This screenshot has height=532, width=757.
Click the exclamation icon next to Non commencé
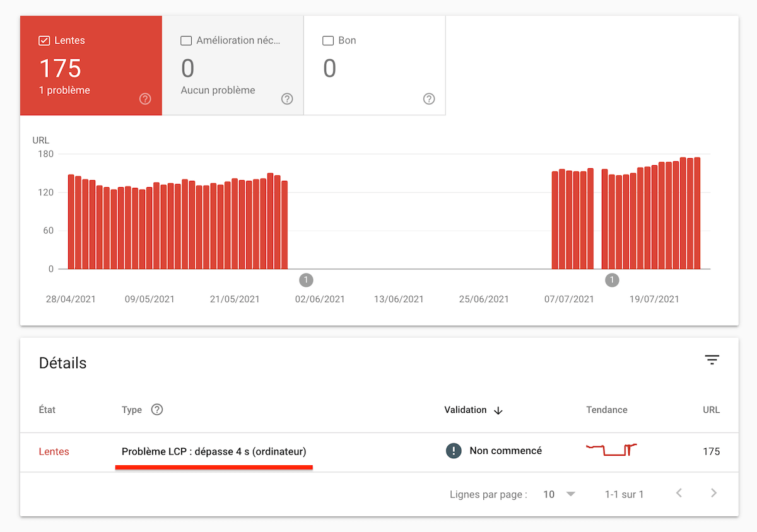[x=454, y=451]
